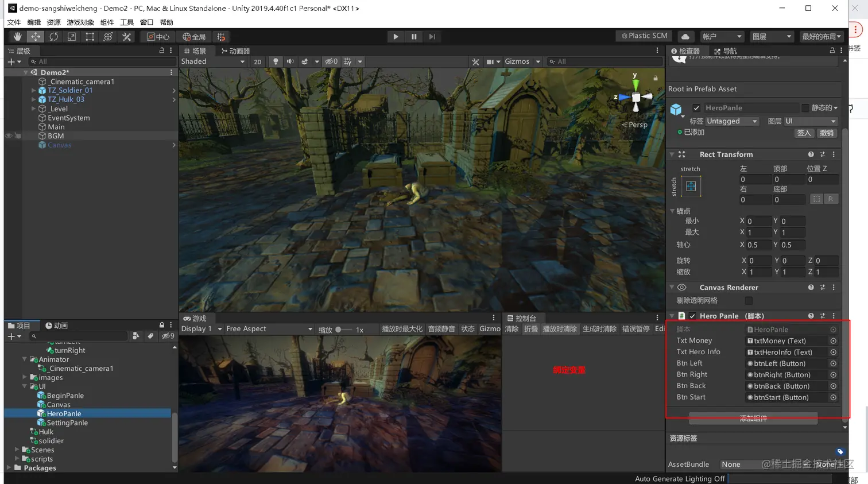Open the Untagged tag dropdown

click(x=732, y=121)
